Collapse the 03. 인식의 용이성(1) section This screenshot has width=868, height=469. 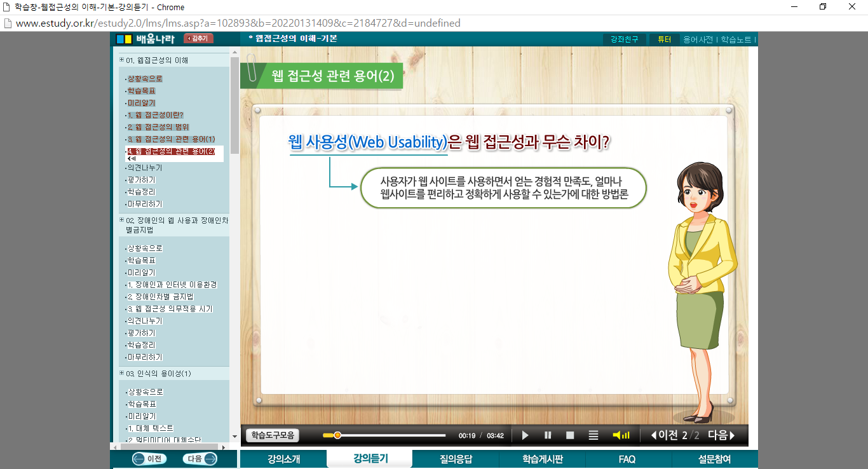pyautogui.click(x=122, y=373)
